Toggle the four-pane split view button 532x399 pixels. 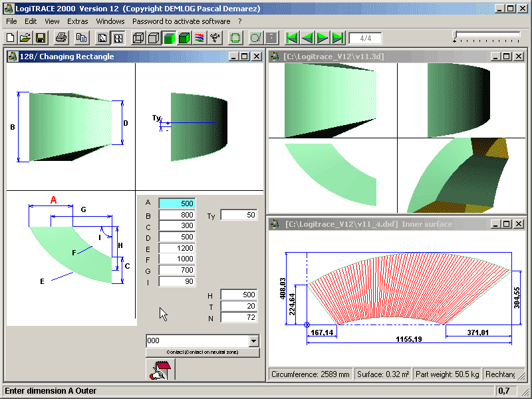(x=118, y=38)
